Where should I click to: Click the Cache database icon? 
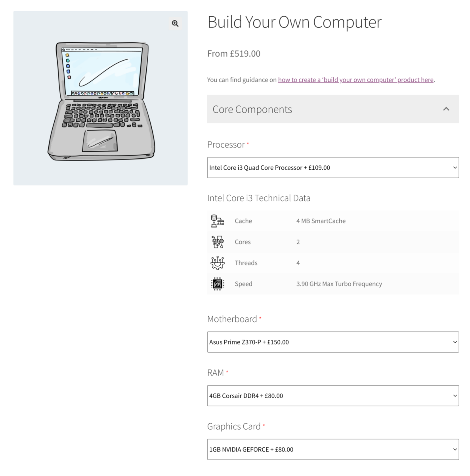(x=217, y=221)
